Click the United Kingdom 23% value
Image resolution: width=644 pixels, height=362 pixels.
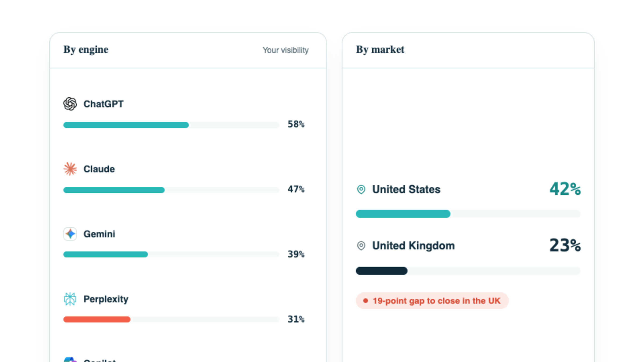[565, 245]
